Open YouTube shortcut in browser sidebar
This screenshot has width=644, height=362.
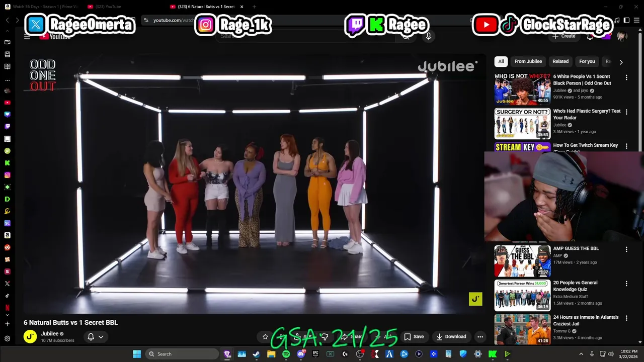pos(7,103)
